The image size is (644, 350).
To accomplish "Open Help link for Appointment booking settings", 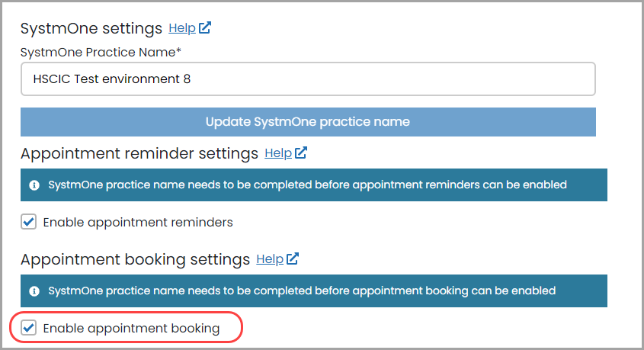I will click(270, 259).
